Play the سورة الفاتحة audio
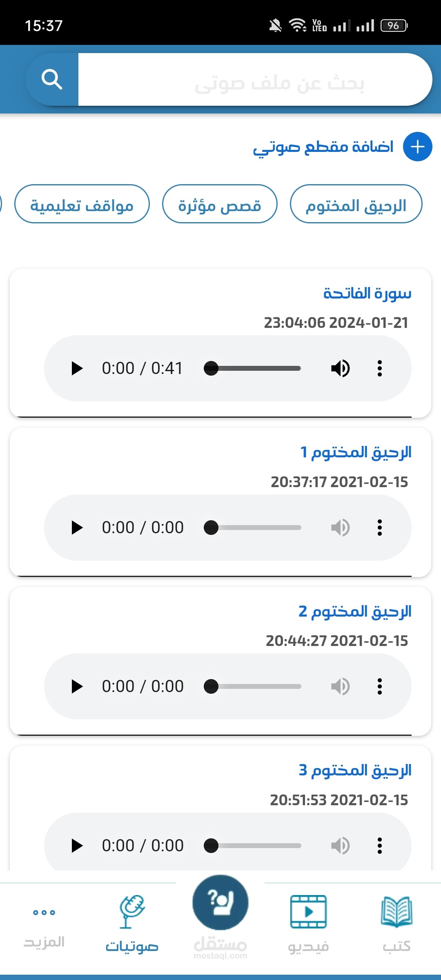Image resolution: width=441 pixels, height=980 pixels. point(77,368)
